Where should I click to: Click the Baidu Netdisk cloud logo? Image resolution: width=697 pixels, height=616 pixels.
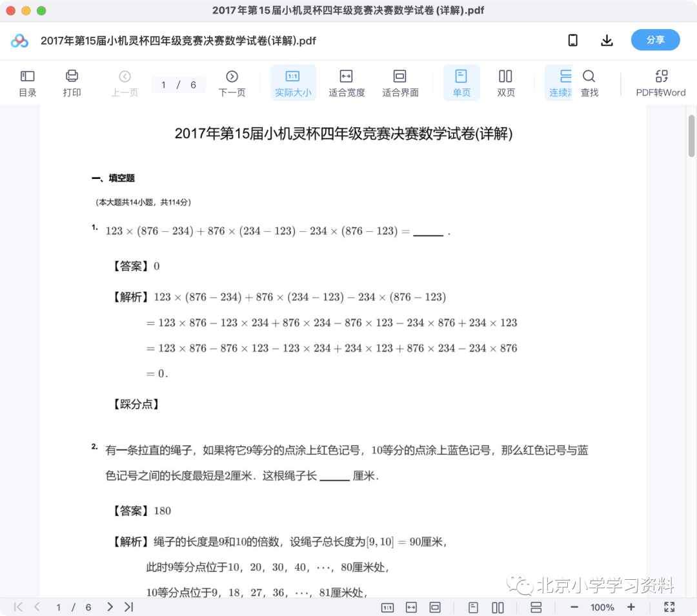pyautogui.click(x=19, y=41)
